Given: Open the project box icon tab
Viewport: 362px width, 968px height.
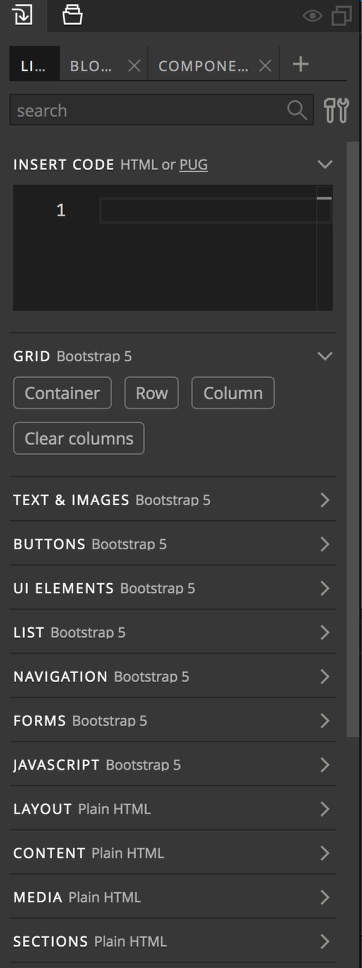Looking at the screenshot, I should pos(72,15).
